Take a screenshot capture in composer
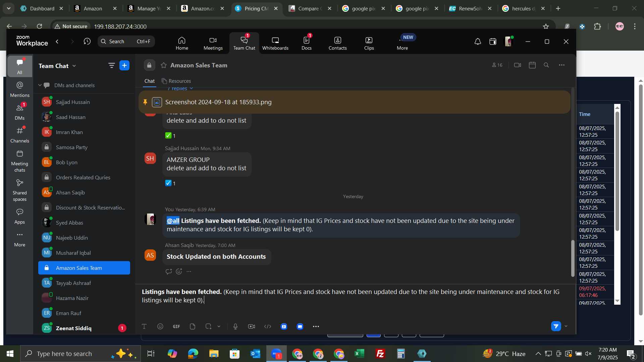 (208, 326)
